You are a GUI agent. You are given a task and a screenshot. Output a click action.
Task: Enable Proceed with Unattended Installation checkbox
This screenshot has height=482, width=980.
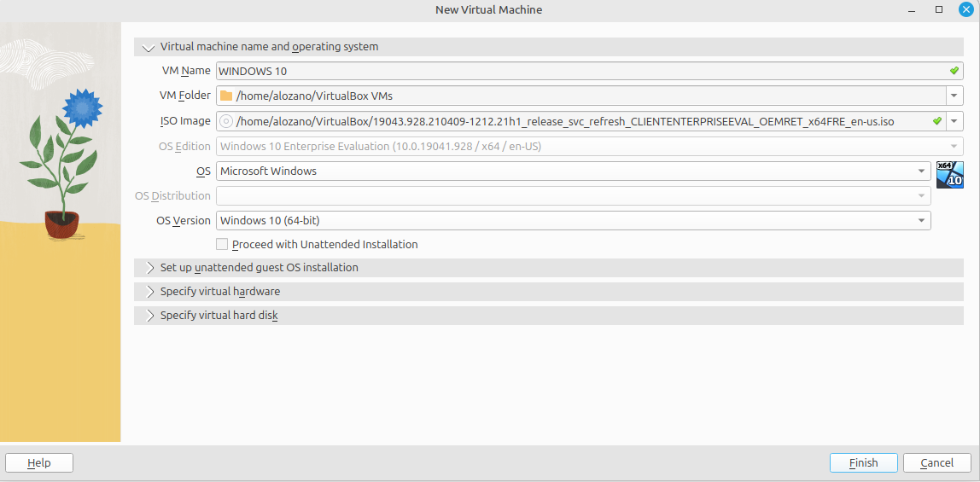coord(222,245)
